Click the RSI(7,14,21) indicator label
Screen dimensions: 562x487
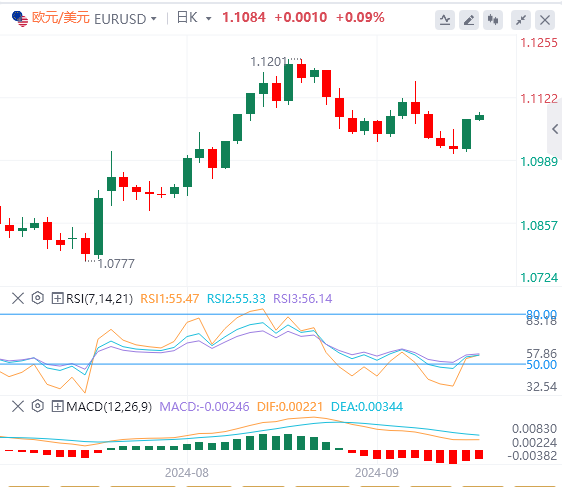coord(99,299)
